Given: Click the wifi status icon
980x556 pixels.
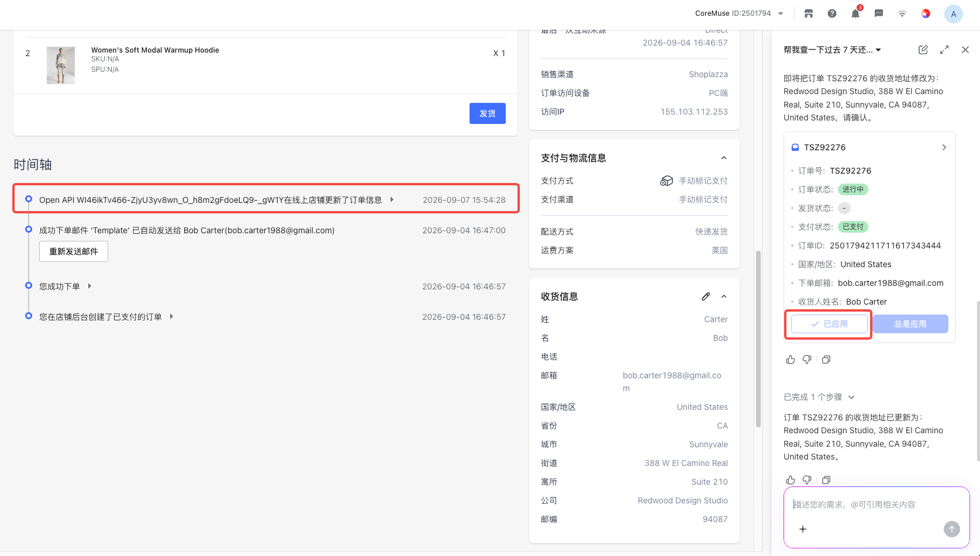Looking at the screenshot, I should click(x=902, y=13).
